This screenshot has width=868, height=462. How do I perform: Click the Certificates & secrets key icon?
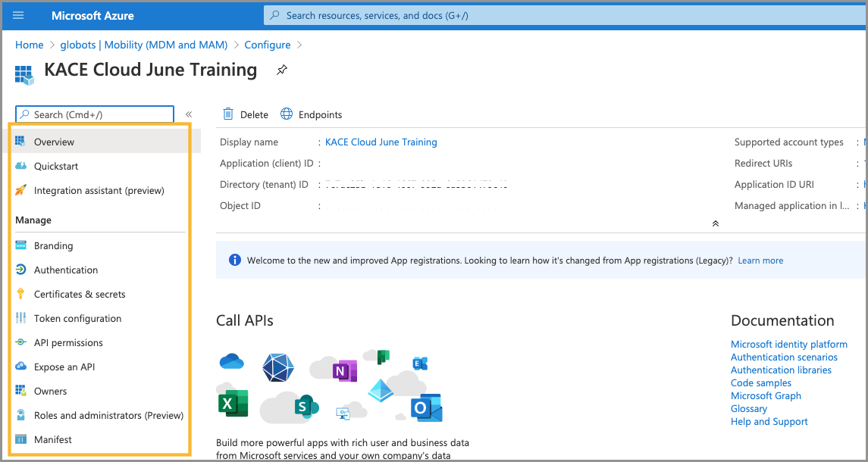20,294
